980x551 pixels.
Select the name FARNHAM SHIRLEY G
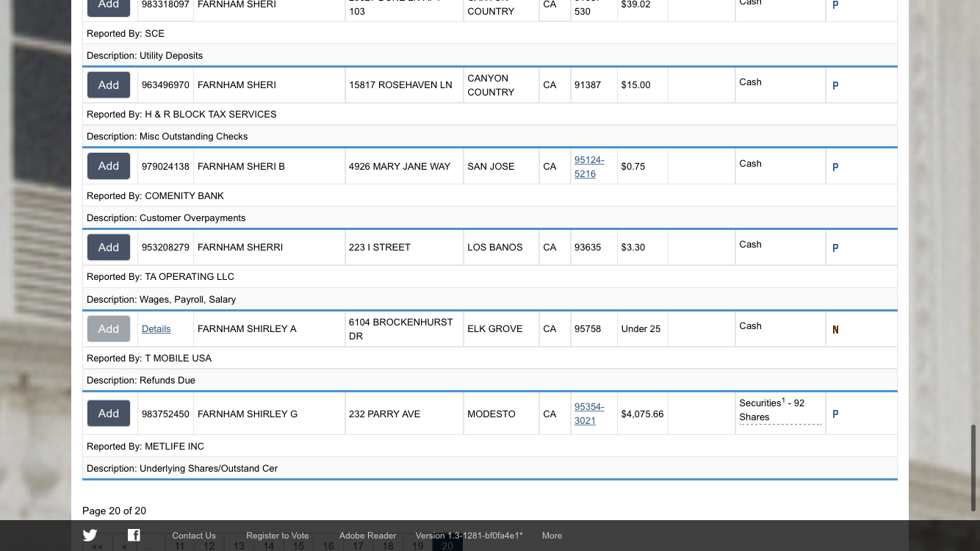coord(248,414)
